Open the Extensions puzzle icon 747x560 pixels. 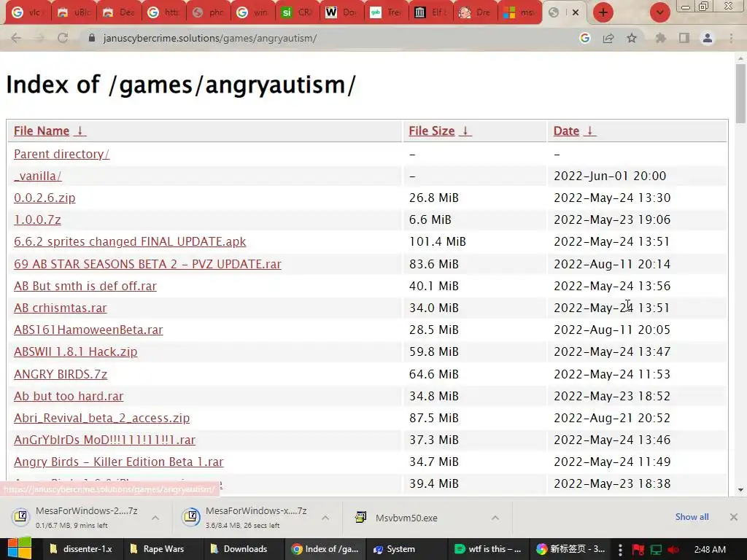coord(660,38)
